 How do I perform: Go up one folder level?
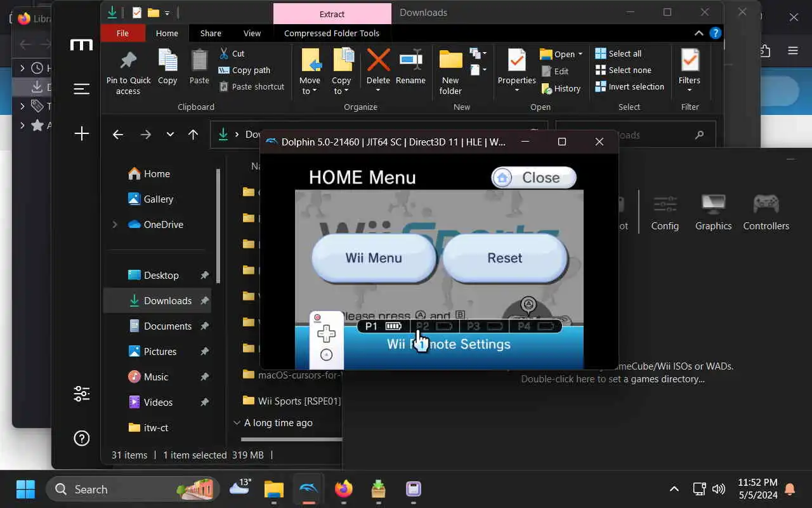point(193,134)
